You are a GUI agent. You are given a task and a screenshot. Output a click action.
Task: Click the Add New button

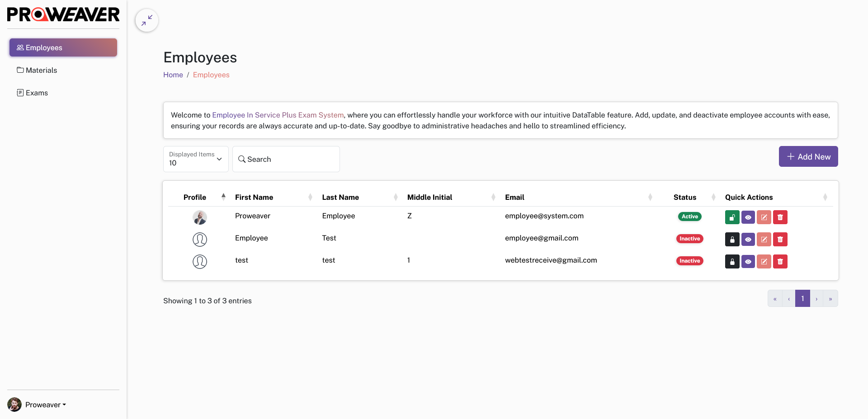tap(808, 156)
